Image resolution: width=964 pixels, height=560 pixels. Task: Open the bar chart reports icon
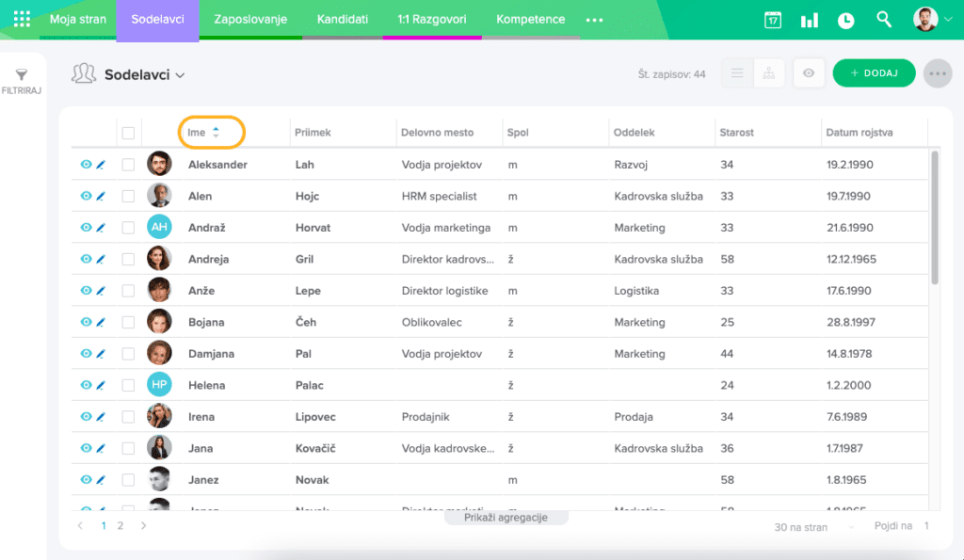coord(809,20)
